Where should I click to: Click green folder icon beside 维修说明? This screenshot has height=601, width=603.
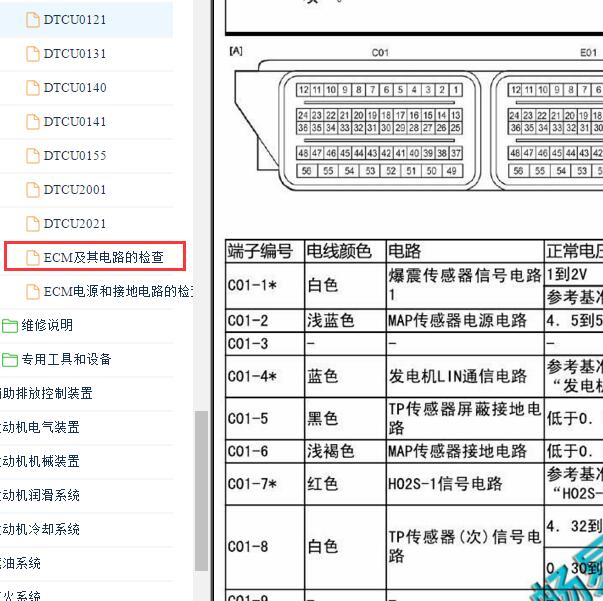10,326
